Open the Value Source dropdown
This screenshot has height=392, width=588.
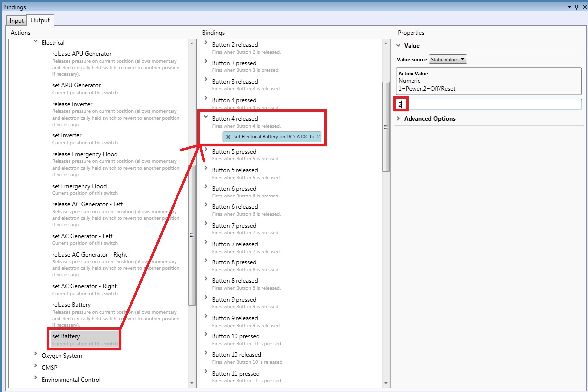(x=448, y=60)
